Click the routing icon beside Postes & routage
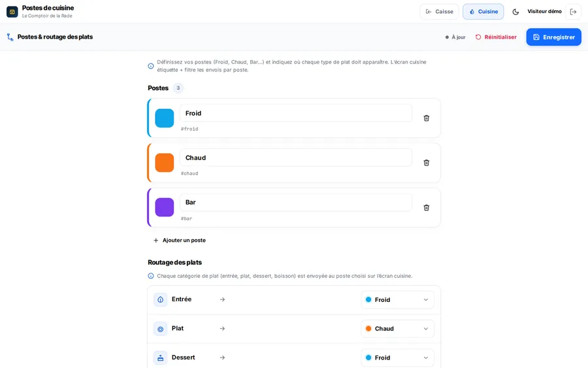Screen dimensions: 588x368 (10, 37)
